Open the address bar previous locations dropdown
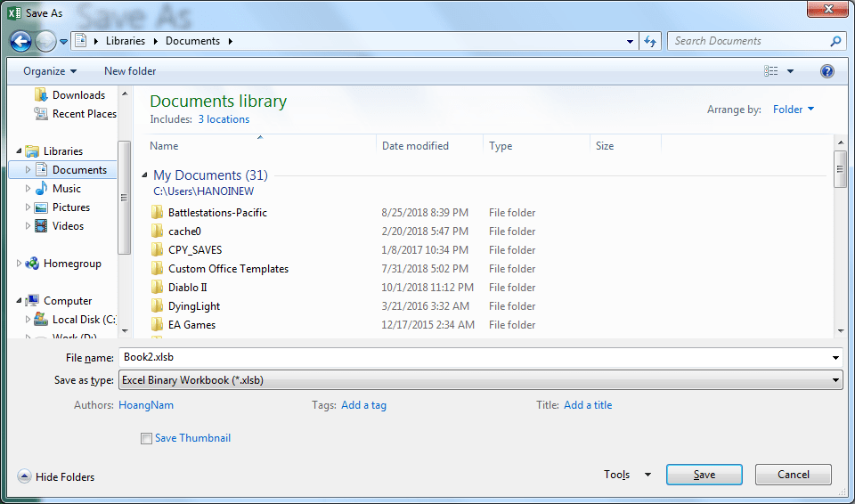The height and width of the screenshot is (504, 855). [630, 42]
